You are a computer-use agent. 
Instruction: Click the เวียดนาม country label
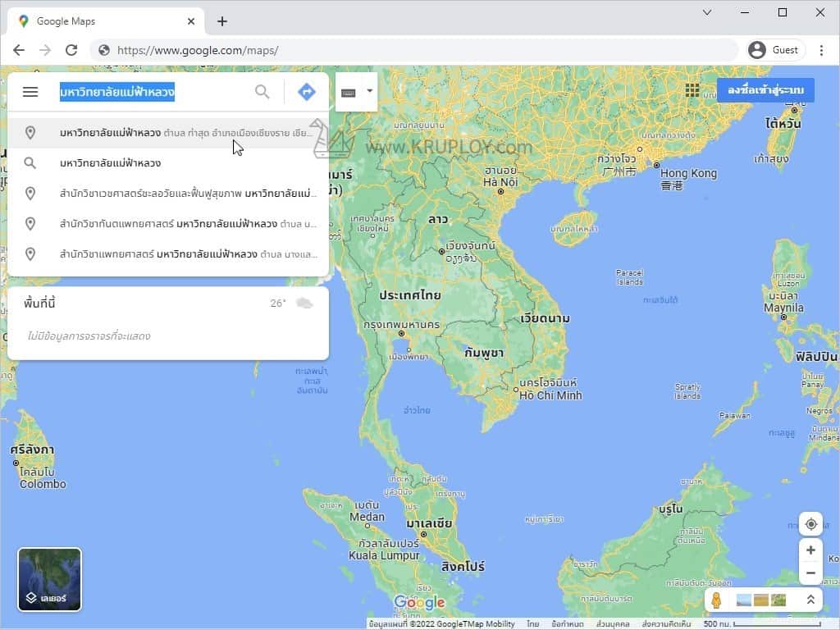point(545,319)
